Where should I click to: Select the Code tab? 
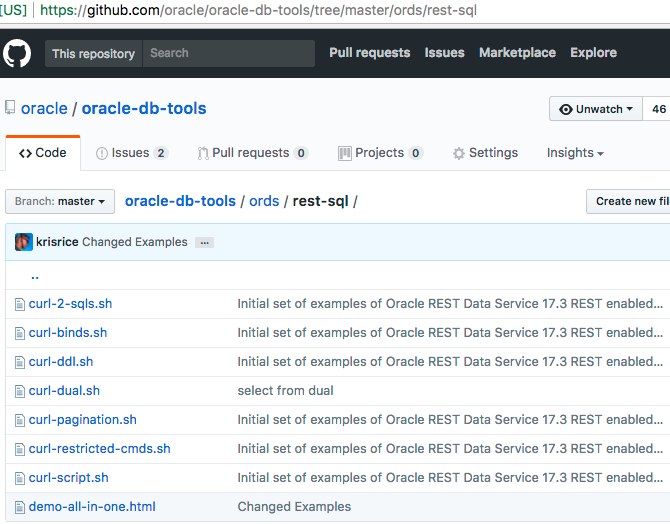pyautogui.click(x=43, y=153)
